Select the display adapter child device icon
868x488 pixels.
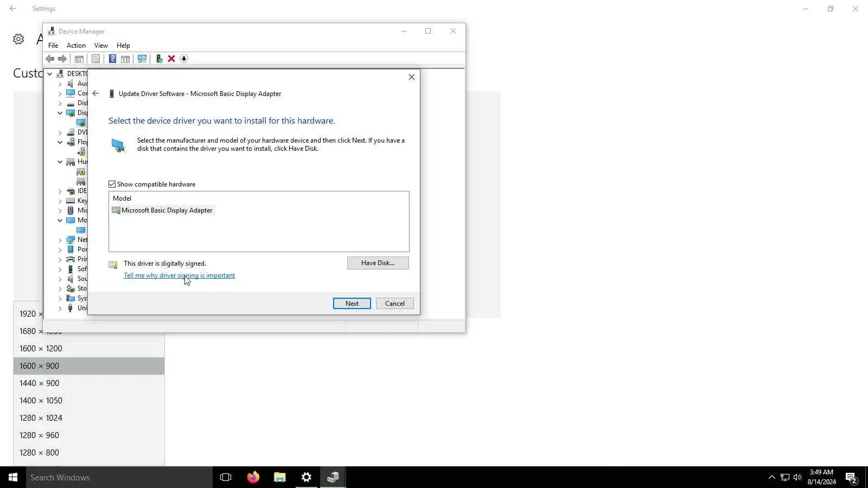tap(81, 123)
